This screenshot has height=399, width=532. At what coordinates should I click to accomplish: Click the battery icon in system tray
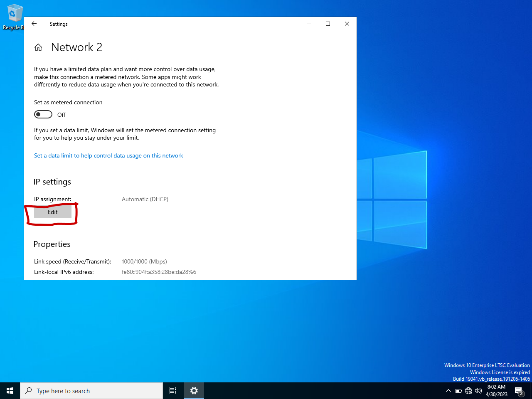(458, 391)
